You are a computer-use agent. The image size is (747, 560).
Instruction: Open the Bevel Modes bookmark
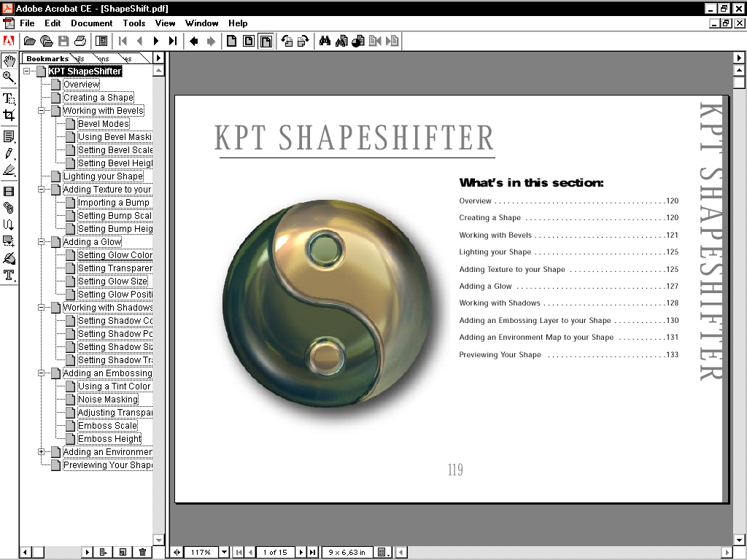104,124
